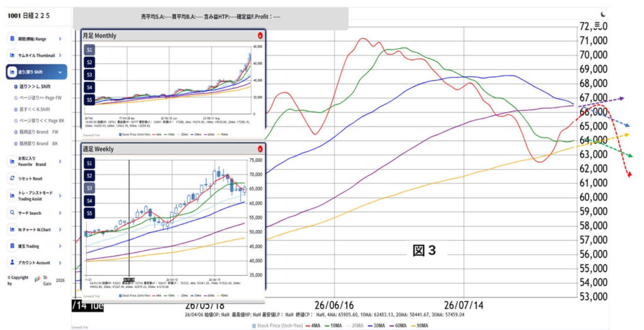Open the サムネイル Thumbnail menu label
This screenshot has height=330, width=644.
click(x=36, y=55)
